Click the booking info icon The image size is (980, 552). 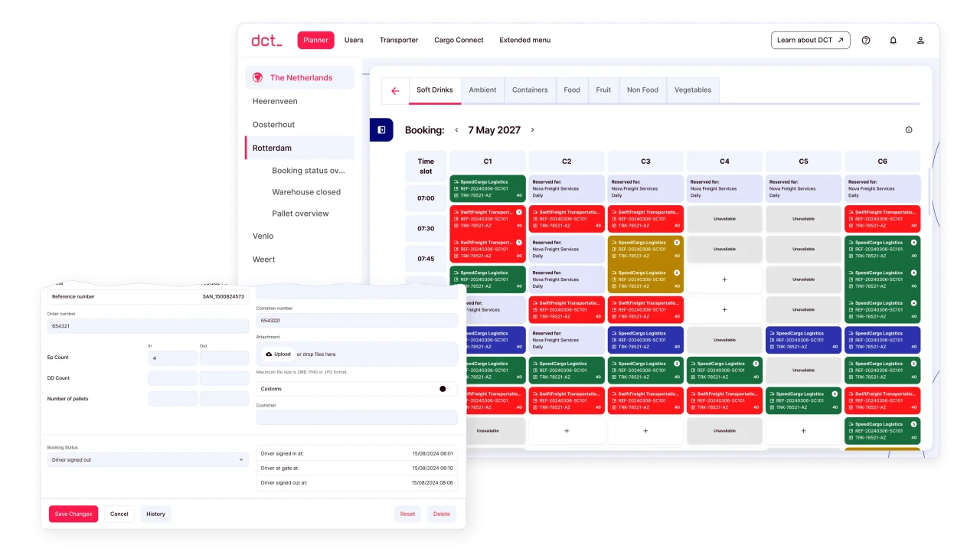click(909, 130)
